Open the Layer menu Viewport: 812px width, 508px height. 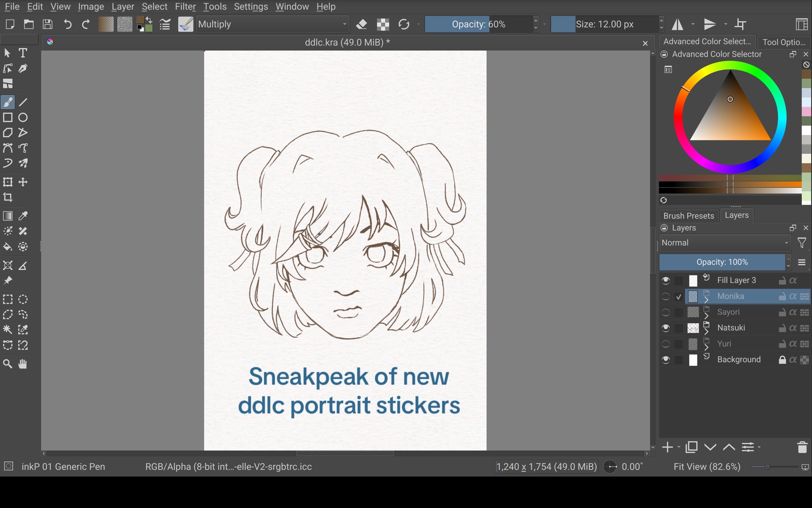click(123, 7)
